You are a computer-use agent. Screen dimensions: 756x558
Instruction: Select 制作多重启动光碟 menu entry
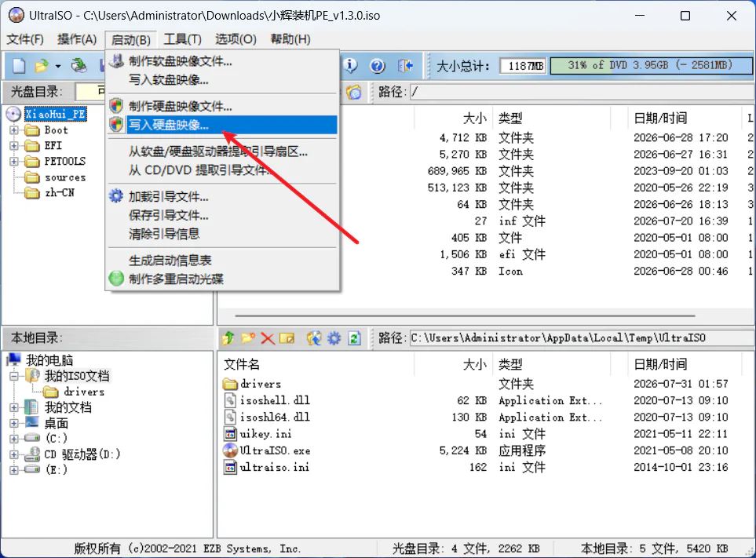(x=222, y=279)
